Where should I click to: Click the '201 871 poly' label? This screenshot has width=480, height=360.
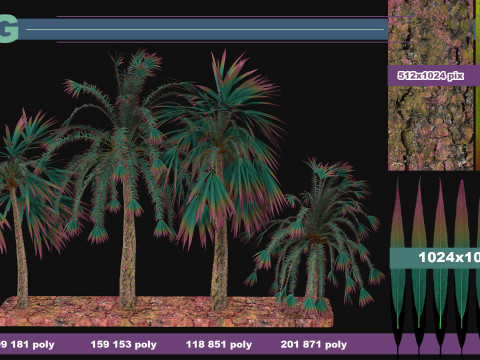point(314,344)
